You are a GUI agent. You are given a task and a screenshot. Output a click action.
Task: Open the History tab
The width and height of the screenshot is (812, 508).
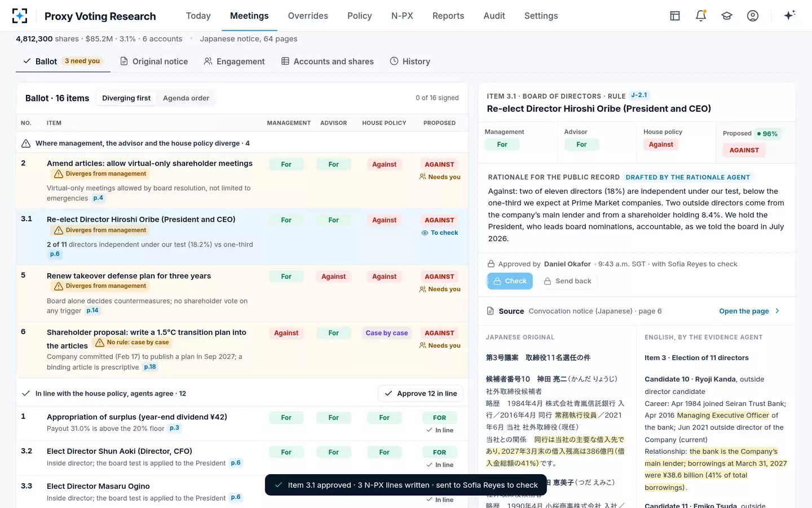(410, 62)
